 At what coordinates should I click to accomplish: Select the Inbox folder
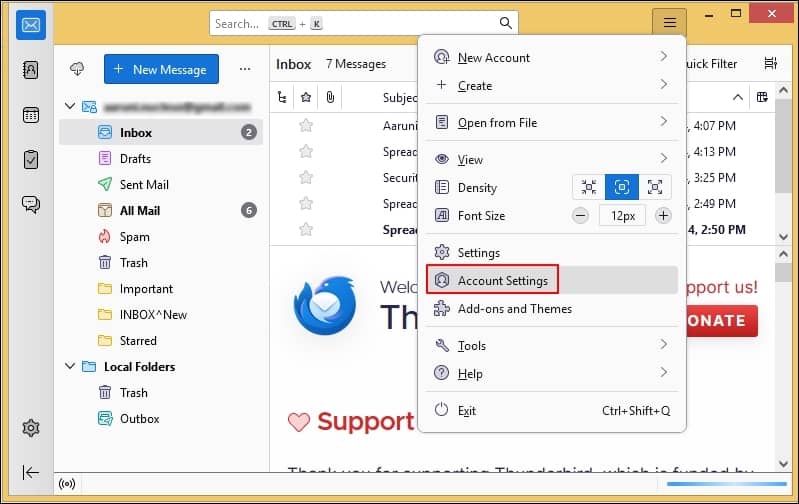[x=161, y=132]
